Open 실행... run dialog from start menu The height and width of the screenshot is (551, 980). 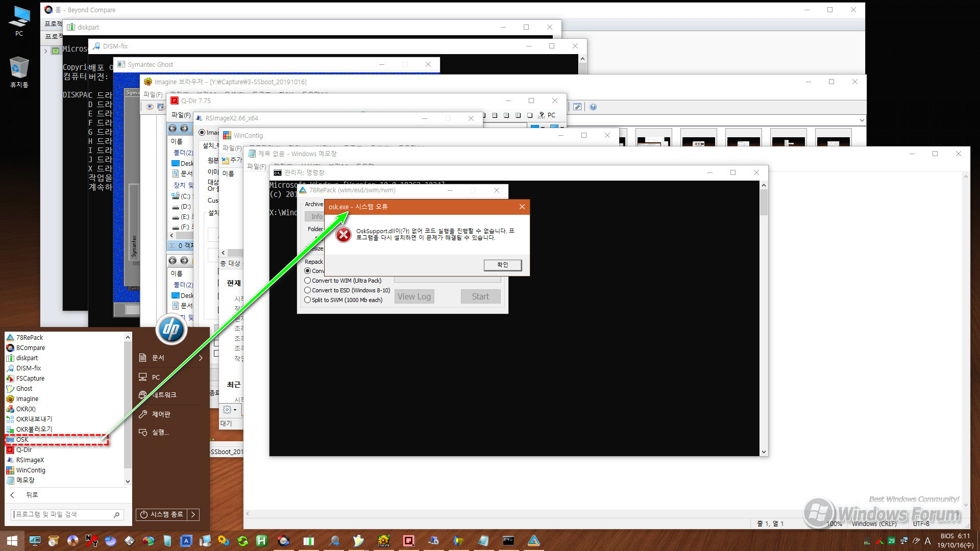160,432
